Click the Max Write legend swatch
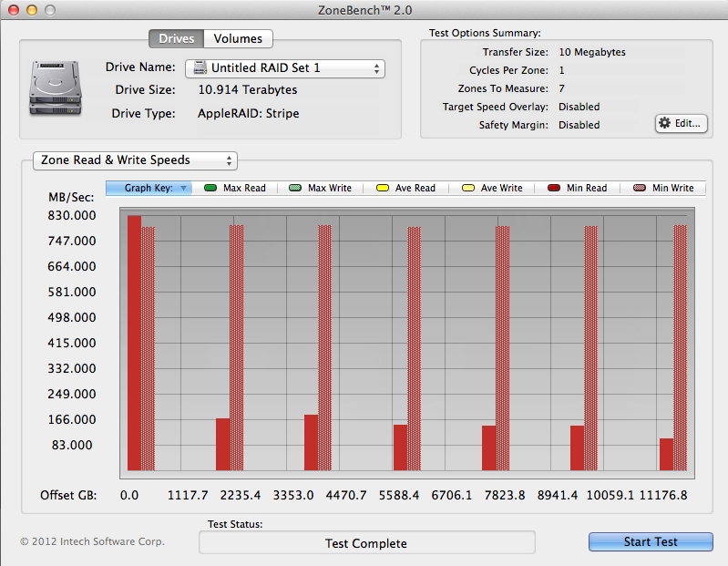 (x=294, y=188)
